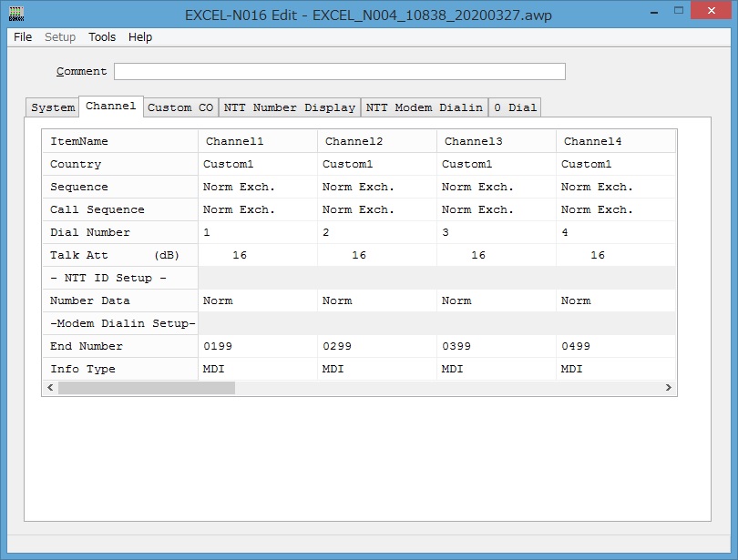Switch to the System tab
Viewport: 738px width, 560px height.
tap(53, 107)
